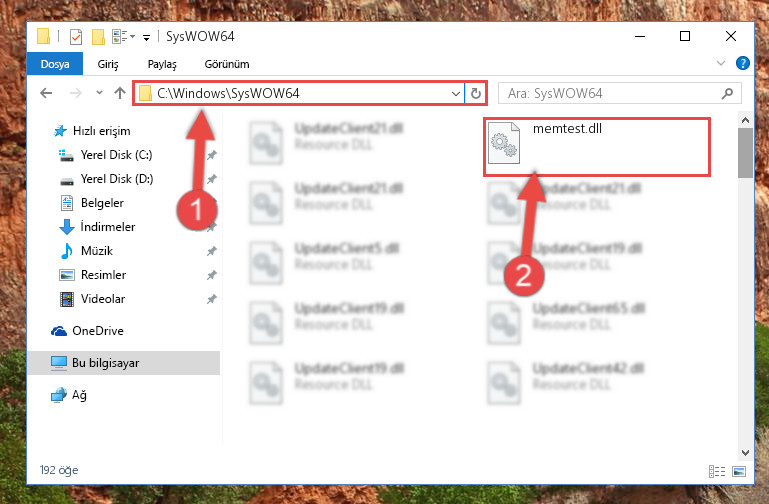Open the Dosya tab
The image size is (769, 504).
coord(55,64)
